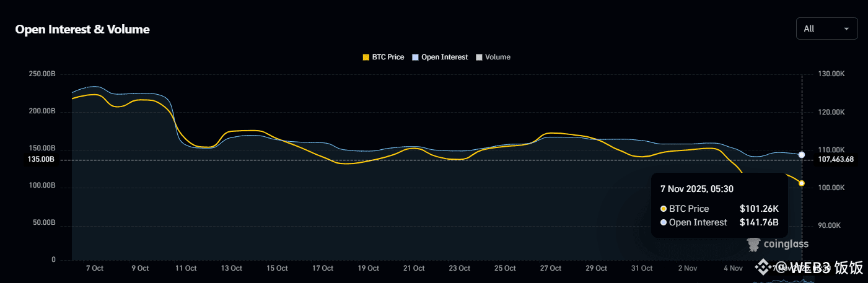Click the 11 Oct x-axis label
The height and width of the screenshot is (283, 868).
pyautogui.click(x=186, y=268)
